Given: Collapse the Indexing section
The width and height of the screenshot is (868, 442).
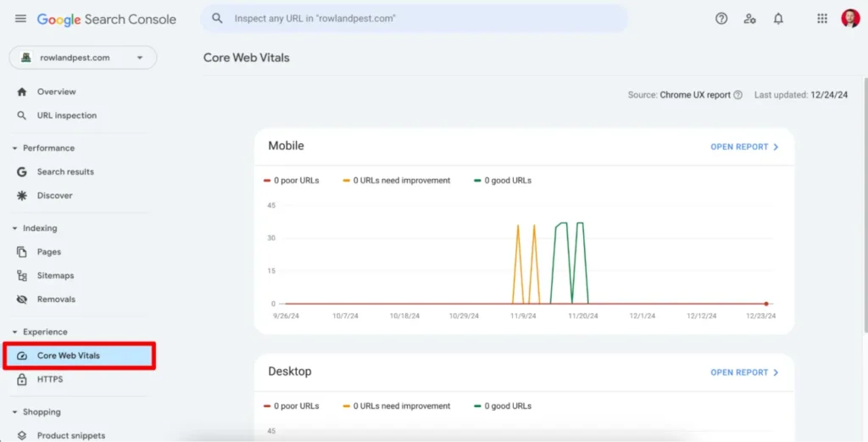Looking at the screenshot, I should pos(15,228).
